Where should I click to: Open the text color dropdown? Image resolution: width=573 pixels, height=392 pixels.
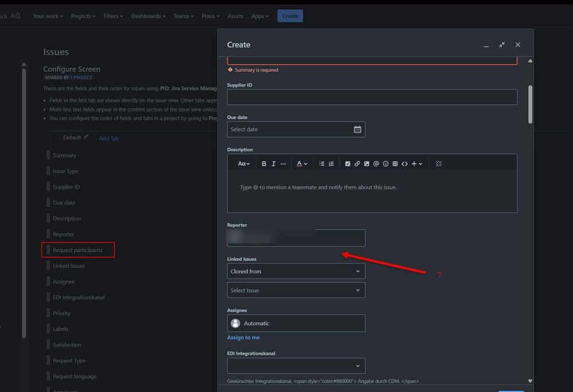coord(302,164)
